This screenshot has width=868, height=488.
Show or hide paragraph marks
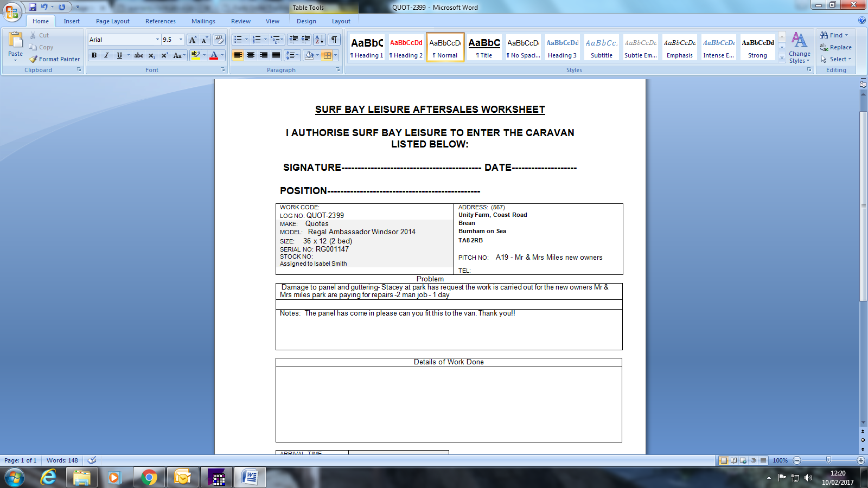coord(334,40)
